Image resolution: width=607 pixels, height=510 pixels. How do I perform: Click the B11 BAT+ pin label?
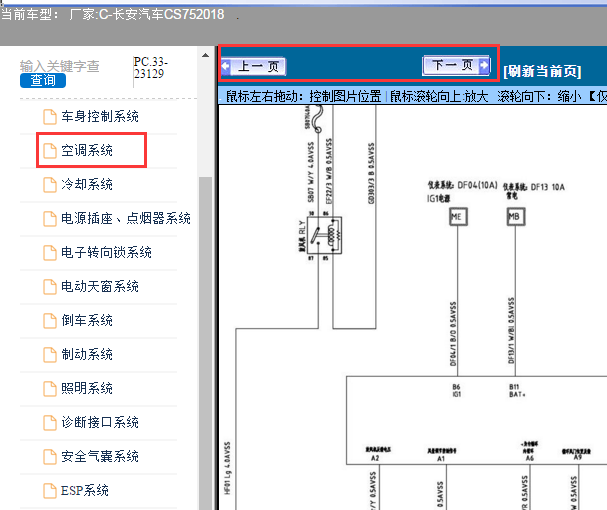pos(517,390)
